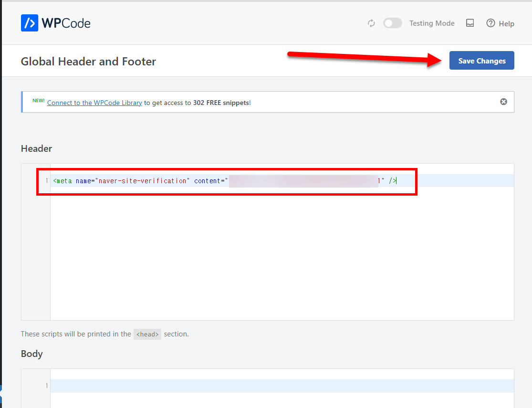
Task: Click the Testing Mode label
Action: pyautogui.click(x=432, y=23)
